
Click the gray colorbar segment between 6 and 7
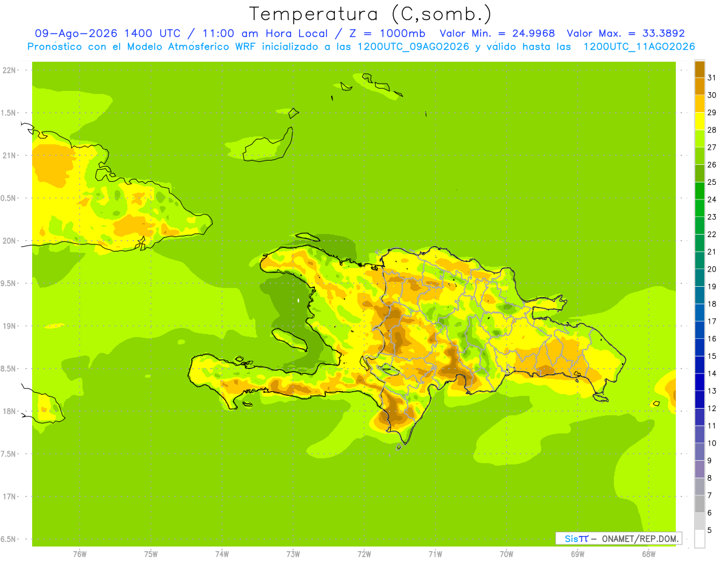click(699, 504)
